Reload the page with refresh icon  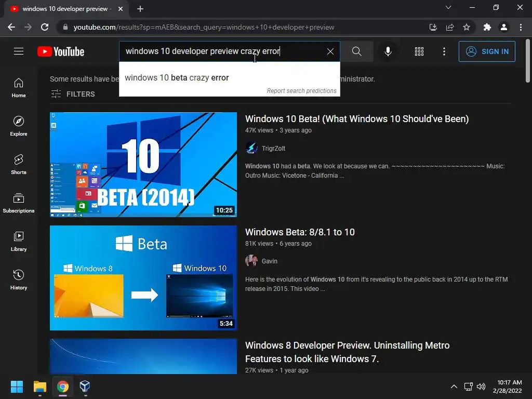(45, 27)
